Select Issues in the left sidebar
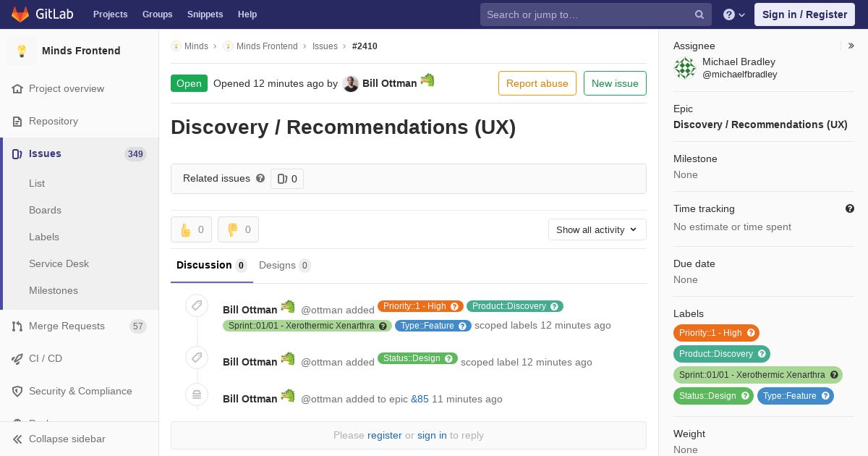The height and width of the screenshot is (456, 868). [x=80, y=153]
